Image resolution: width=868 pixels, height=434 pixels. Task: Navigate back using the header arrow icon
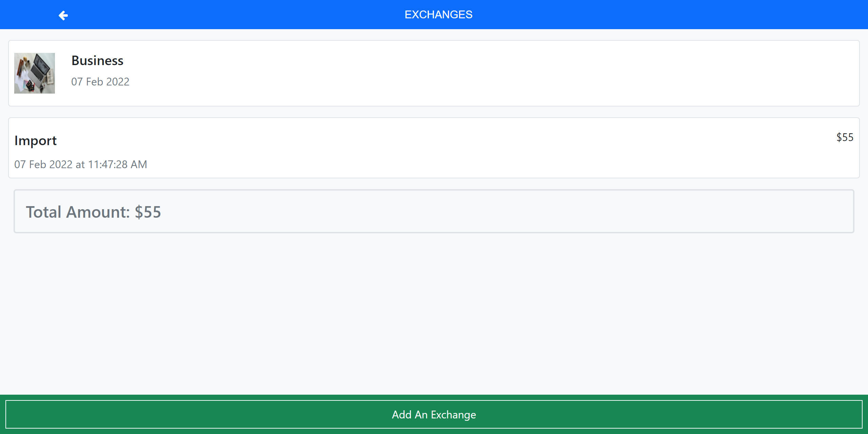(63, 15)
